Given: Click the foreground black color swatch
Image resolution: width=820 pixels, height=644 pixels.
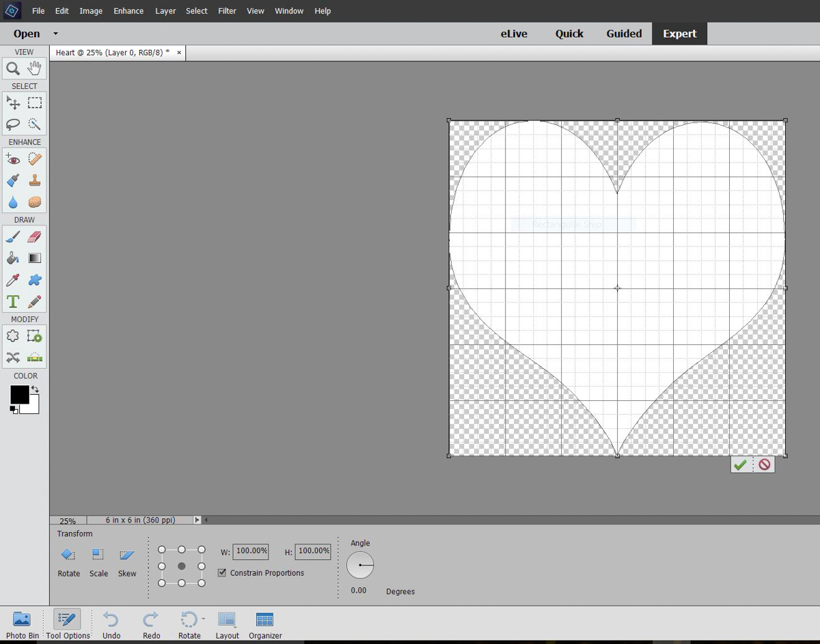Looking at the screenshot, I should tap(18, 395).
